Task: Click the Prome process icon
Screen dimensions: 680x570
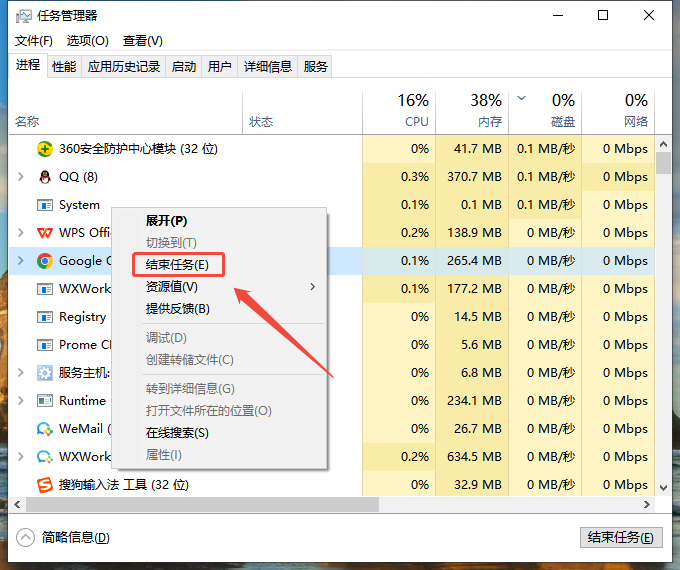Action: tap(45, 345)
